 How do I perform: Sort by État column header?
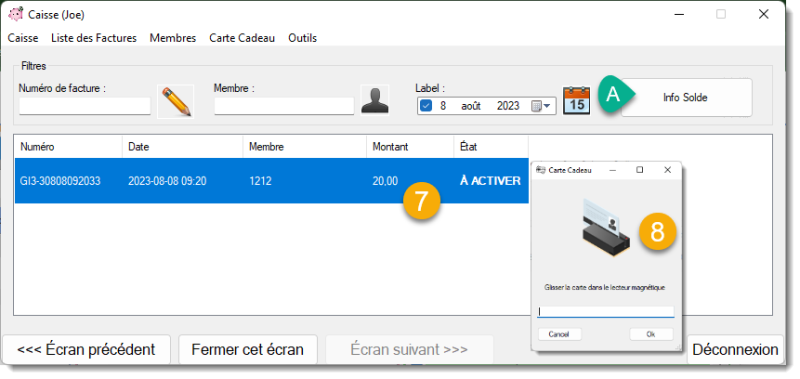click(491, 147)
